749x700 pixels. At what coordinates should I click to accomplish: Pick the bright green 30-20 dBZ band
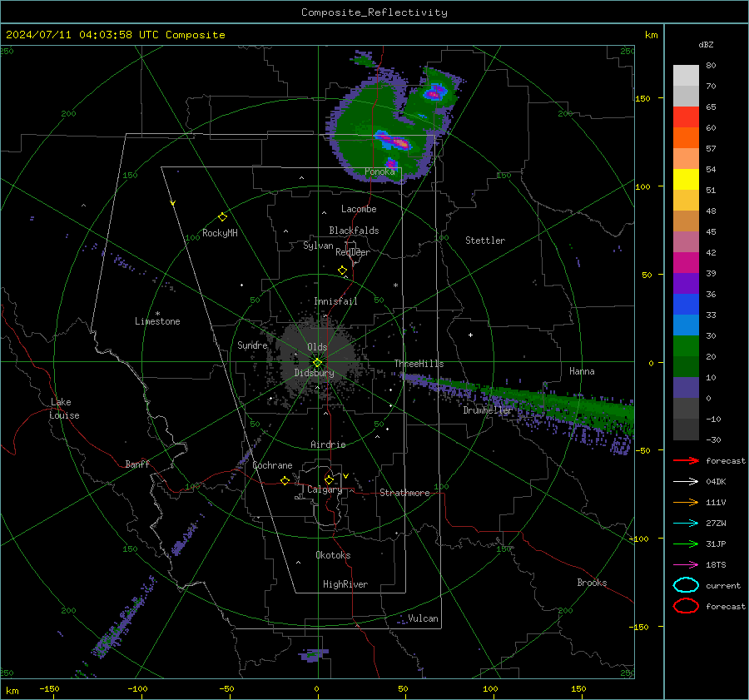click(x=686, y=346)
